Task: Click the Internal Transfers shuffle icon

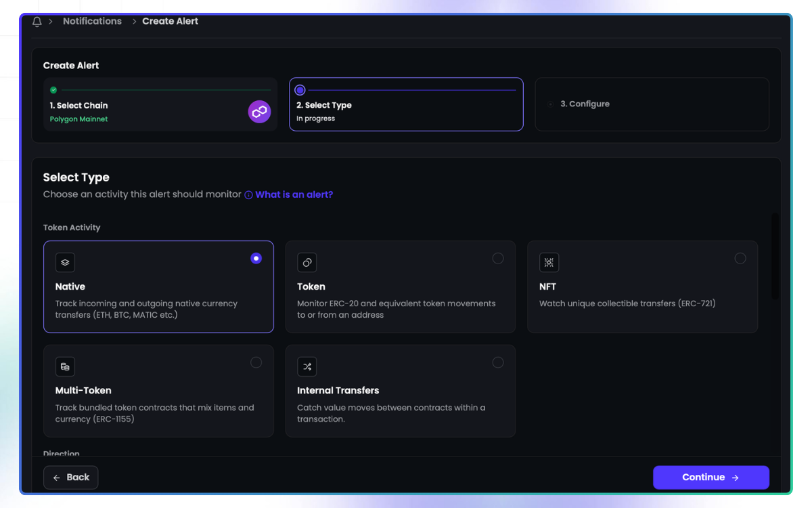Action: pos(307,366)
